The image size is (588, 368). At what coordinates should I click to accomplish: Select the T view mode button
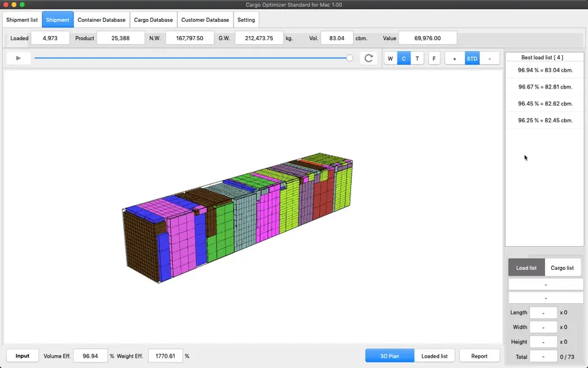pos(417,59)
